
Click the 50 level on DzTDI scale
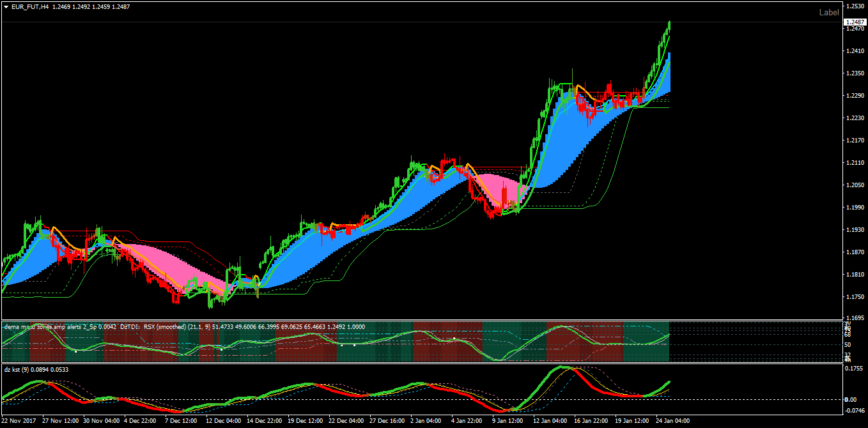point(848,344)
